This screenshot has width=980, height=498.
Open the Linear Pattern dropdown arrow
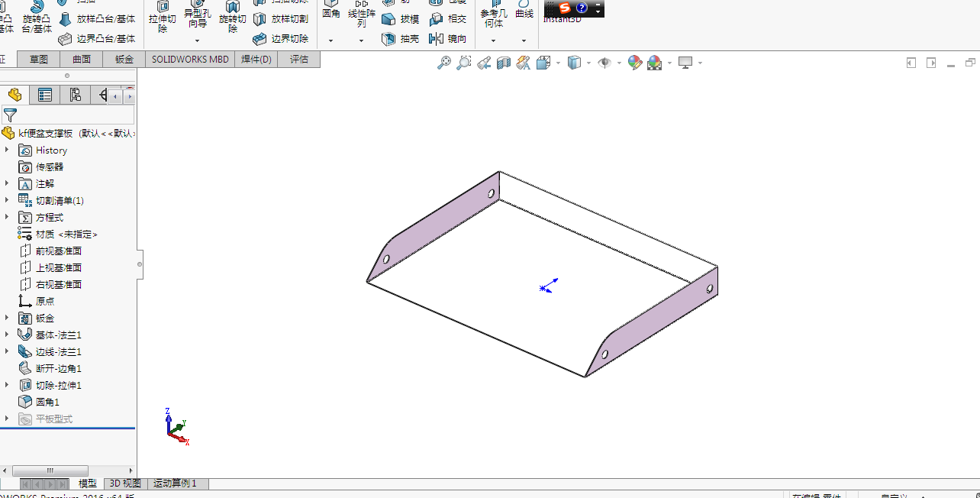[x=361, y=40]
